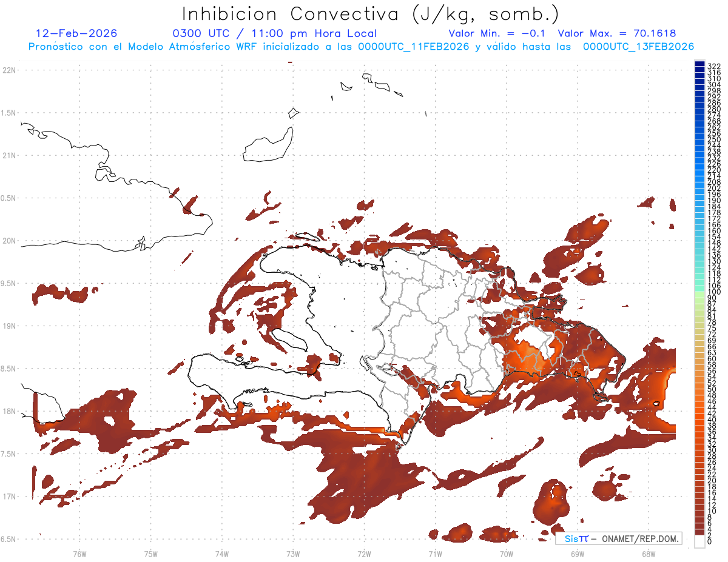Click '0300 UTC / 11:00 pm Hora Local'
Screen dimensions: 728x562
(275, 33)
